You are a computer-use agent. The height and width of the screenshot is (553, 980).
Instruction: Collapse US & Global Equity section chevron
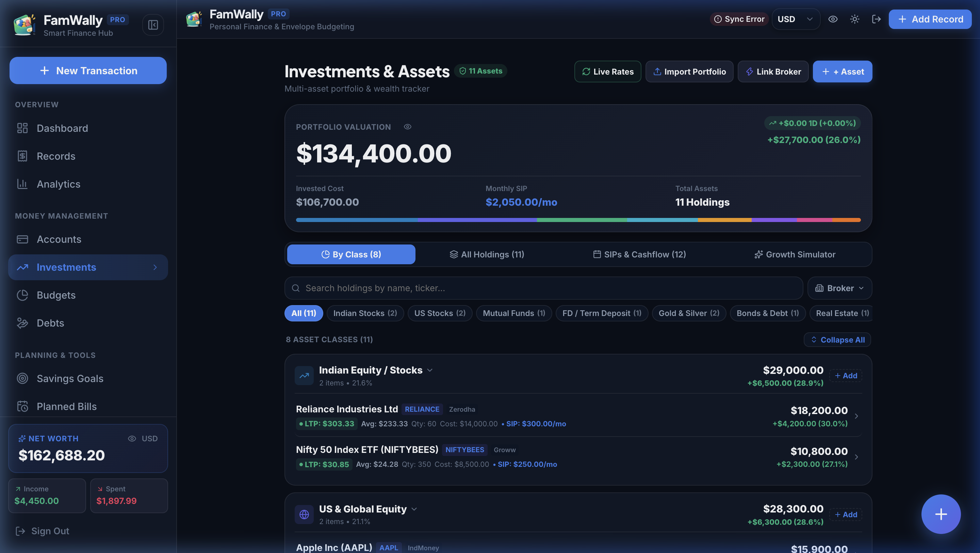(x=414, y=509)
